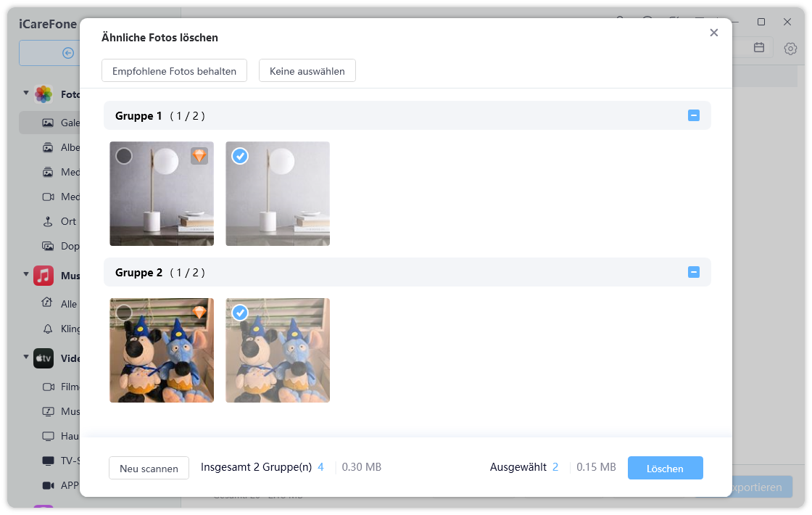Collapse the Musik section in the sidebar
Image resolution: width=812 pixels, height=515 pixels.
point(26,275)
